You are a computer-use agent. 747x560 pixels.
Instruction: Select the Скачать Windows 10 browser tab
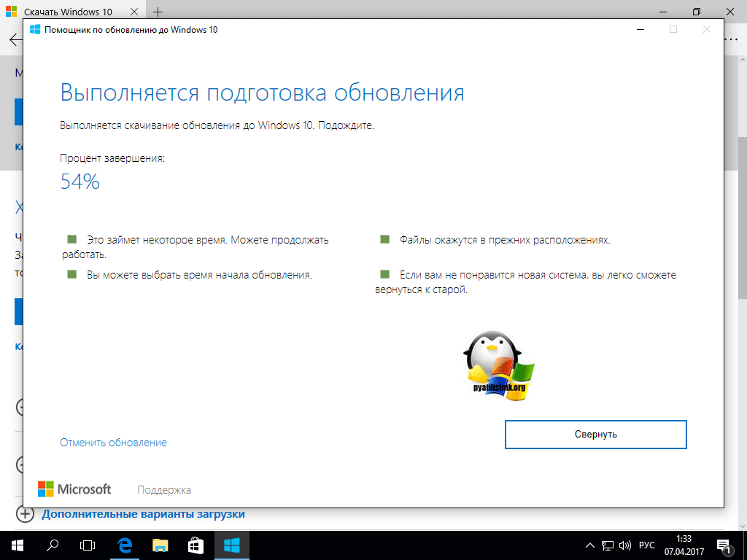click(x=69, y=12)
